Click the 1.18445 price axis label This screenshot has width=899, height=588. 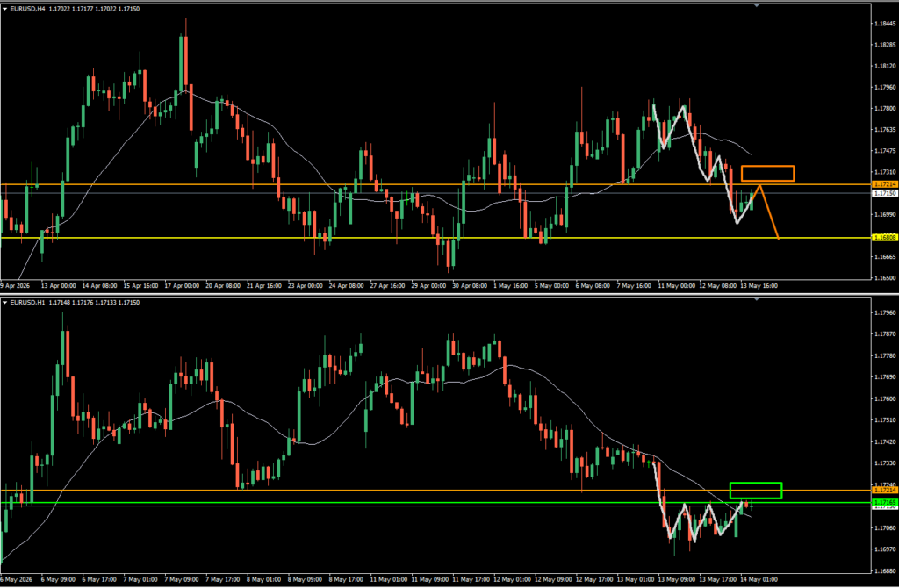tap(885, 24)
